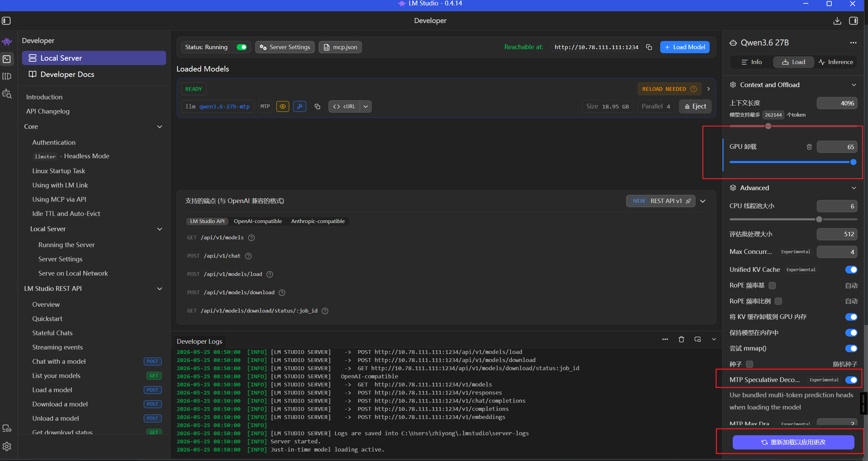Reset GPU offload with trash icon
Image resolution: width=868 pixels, height=461 pixels.
809,147
